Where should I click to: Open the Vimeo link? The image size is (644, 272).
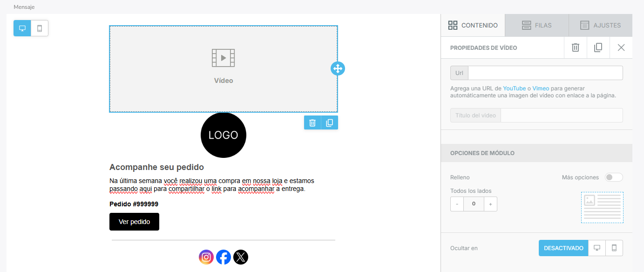coord(541,88)
